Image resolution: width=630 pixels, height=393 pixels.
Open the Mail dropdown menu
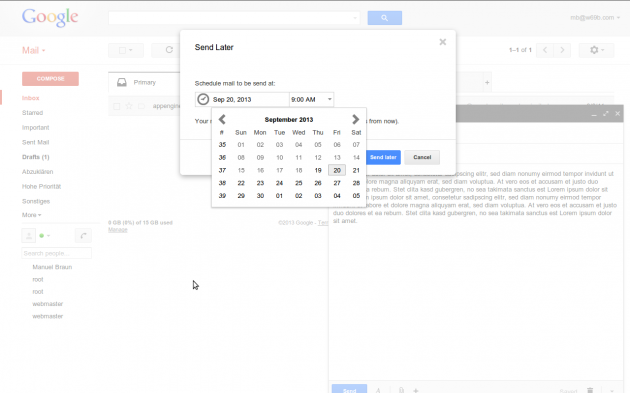tap(33, 50)
